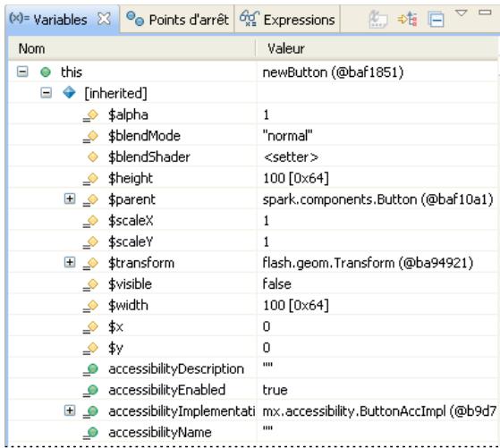
Task: Click the $scaleY variable icon
Action: click(90, 242)
